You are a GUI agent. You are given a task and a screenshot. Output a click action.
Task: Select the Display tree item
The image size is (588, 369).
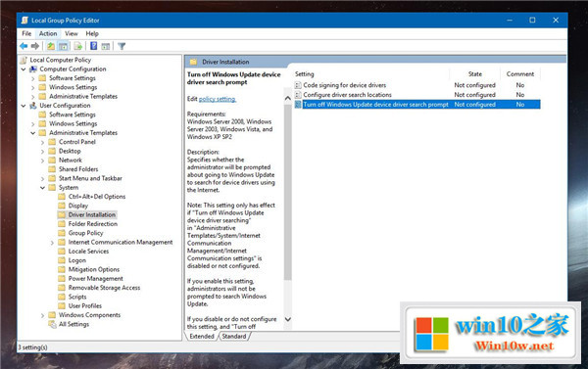tap(78, 206)
